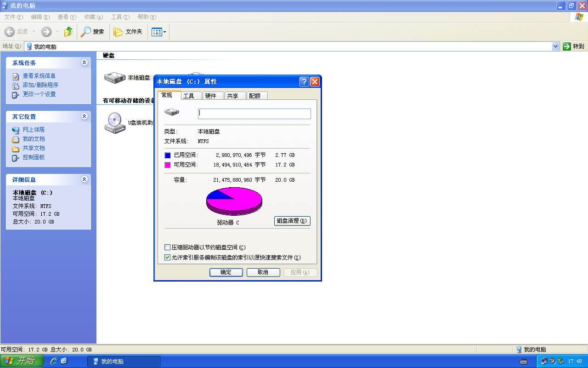Enable 压缩驱动器以节约磁盘空间 checkbox
This screenshot has height=368, width=588.
point(168,247)
